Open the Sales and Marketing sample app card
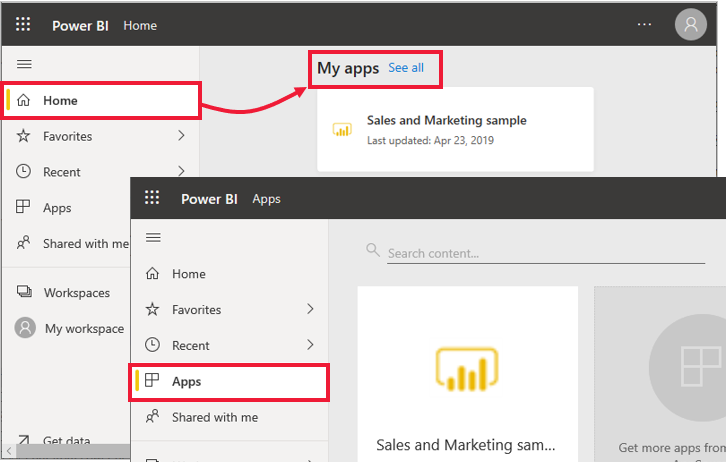This screenshot has width=726, height=462. [x=455, y=129]
